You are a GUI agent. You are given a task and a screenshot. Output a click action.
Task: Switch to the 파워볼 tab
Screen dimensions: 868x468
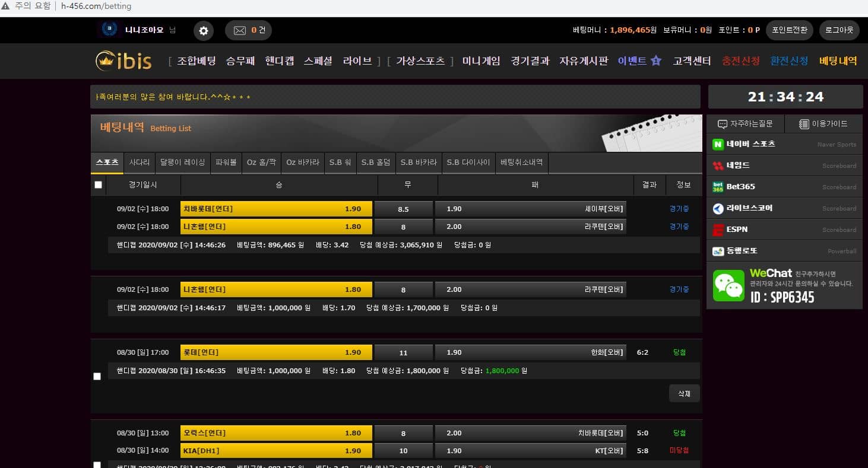pos(226,163)
